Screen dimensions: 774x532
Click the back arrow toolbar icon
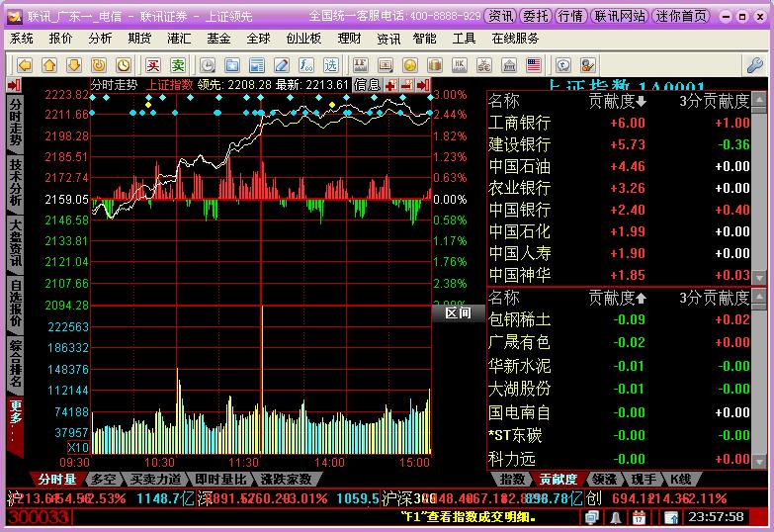point(25,65)
